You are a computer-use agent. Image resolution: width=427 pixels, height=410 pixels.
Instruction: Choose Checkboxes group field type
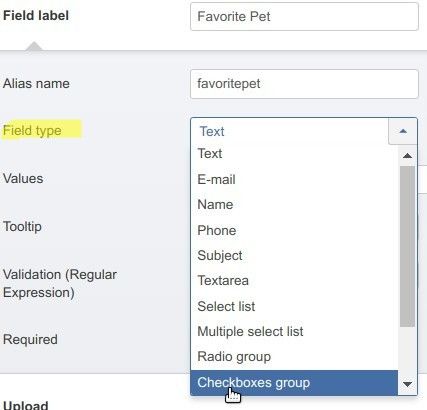(294, 383)
